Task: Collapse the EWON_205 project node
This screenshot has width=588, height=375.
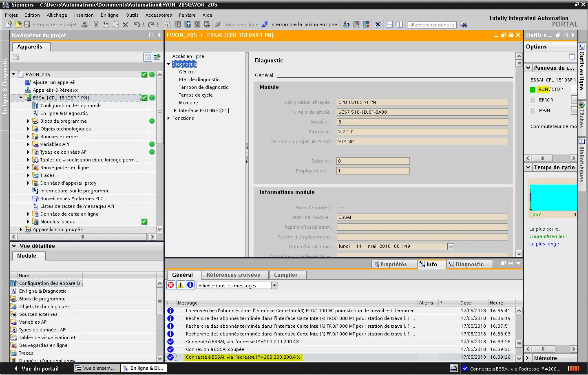Action: (x=13, y=75)
